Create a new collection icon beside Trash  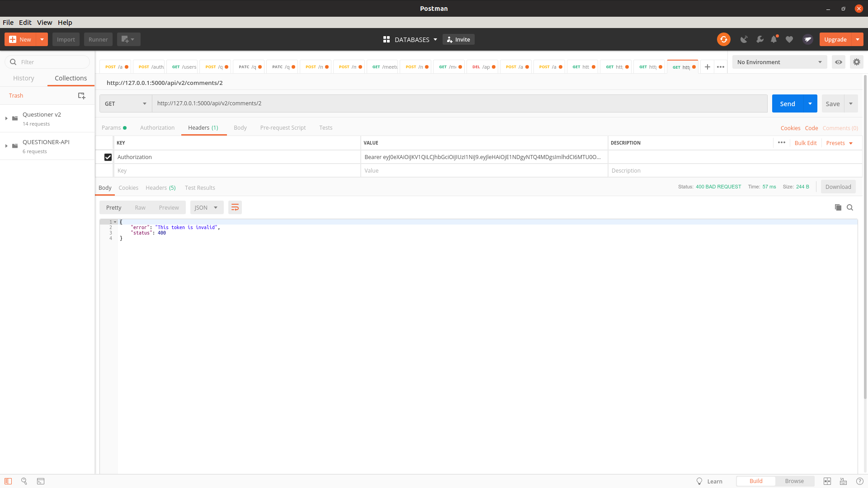pyautogui.click(x=81, y=95)
